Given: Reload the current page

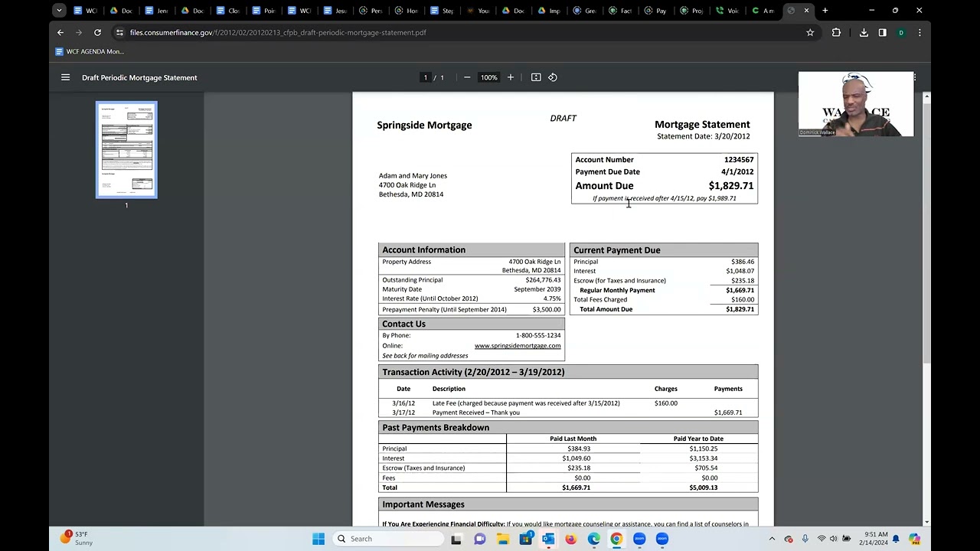Looking at the screenshot, I should click(97, 33).
